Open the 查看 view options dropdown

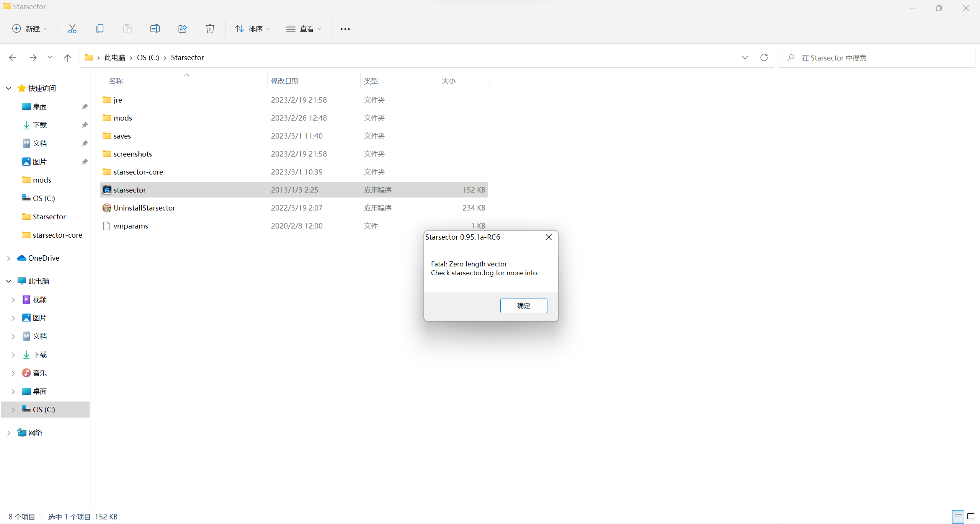pos(304,28)
